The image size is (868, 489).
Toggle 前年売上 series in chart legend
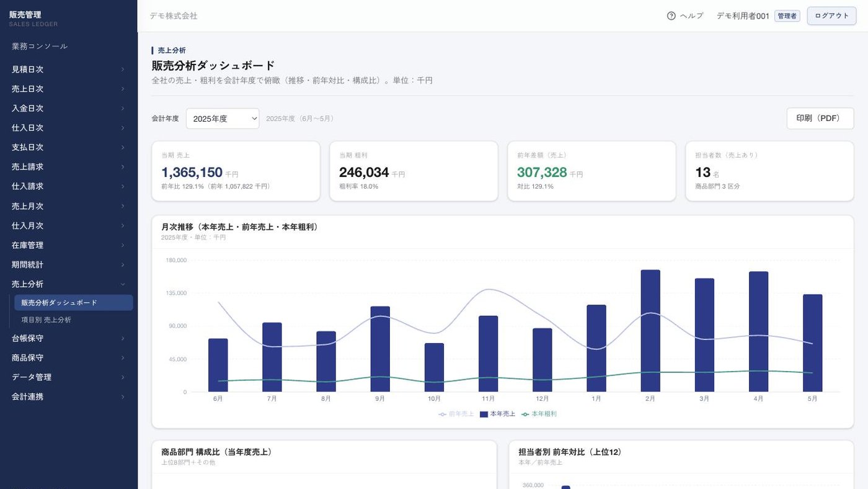456,414
